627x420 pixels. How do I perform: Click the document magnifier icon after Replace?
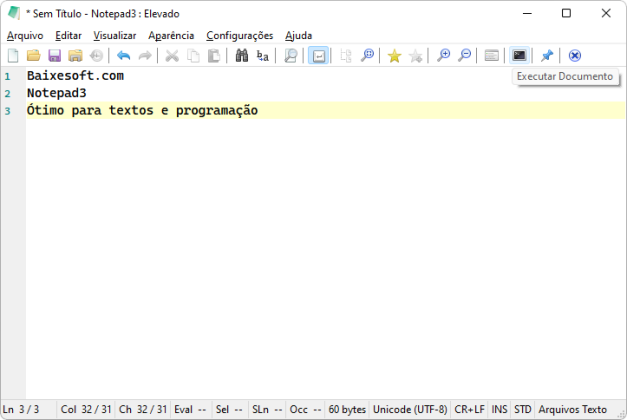click(290, 56)
